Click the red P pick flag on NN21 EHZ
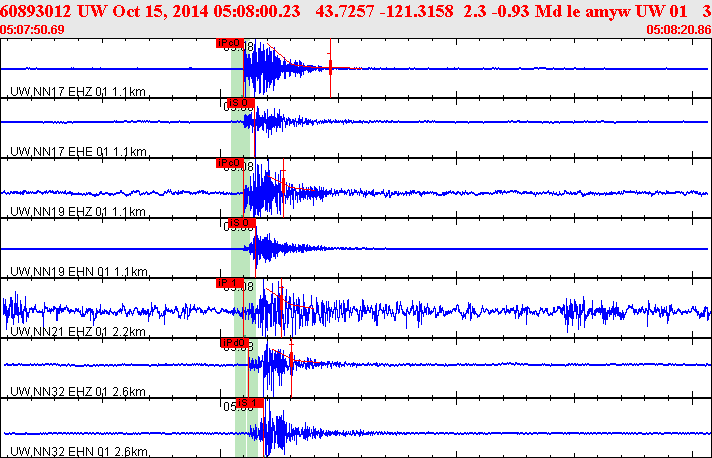 [228, 283]
